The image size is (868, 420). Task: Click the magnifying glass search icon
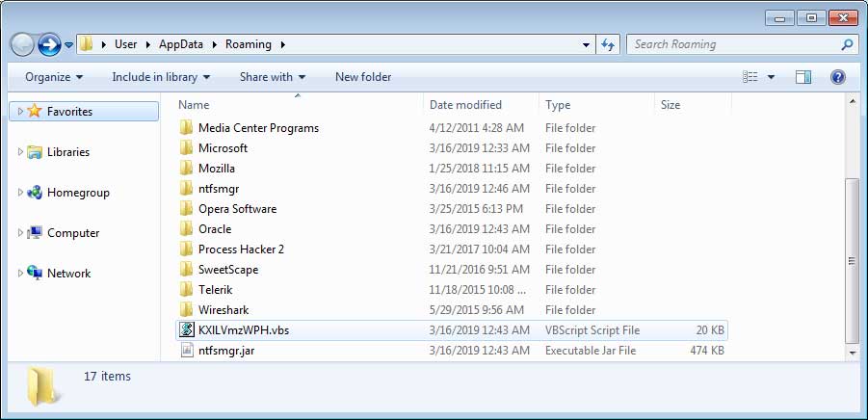(x=847, y=44)
